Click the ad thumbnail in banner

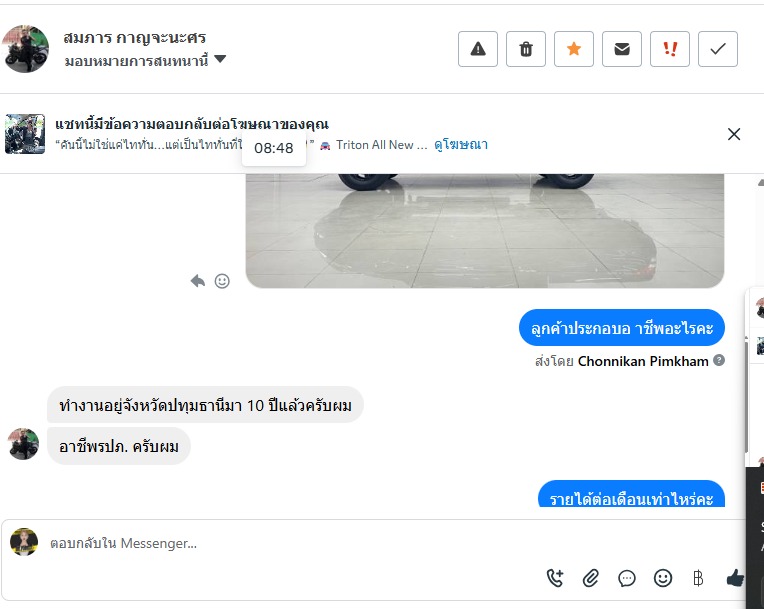click(25, 134)
